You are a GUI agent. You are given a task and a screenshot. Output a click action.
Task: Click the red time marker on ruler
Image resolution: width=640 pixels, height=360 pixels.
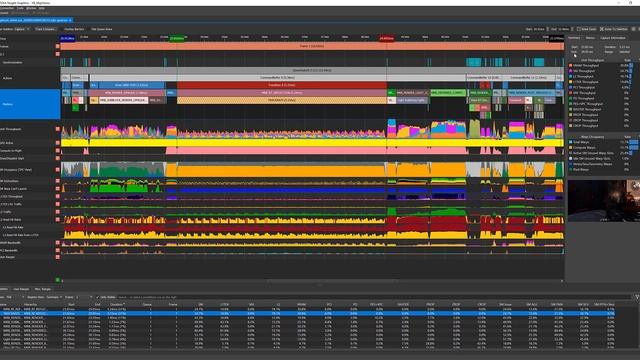(x=387, y=38)
